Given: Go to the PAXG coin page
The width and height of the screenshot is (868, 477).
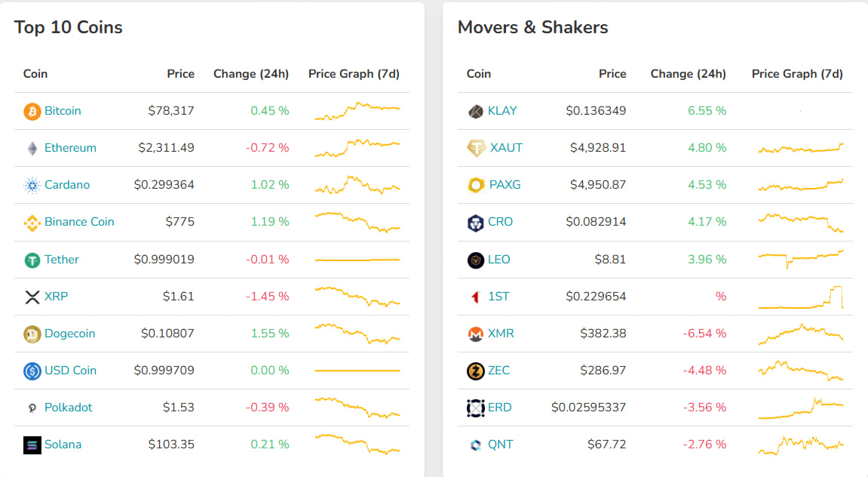Looking at the screenshot, I should 505,185.
